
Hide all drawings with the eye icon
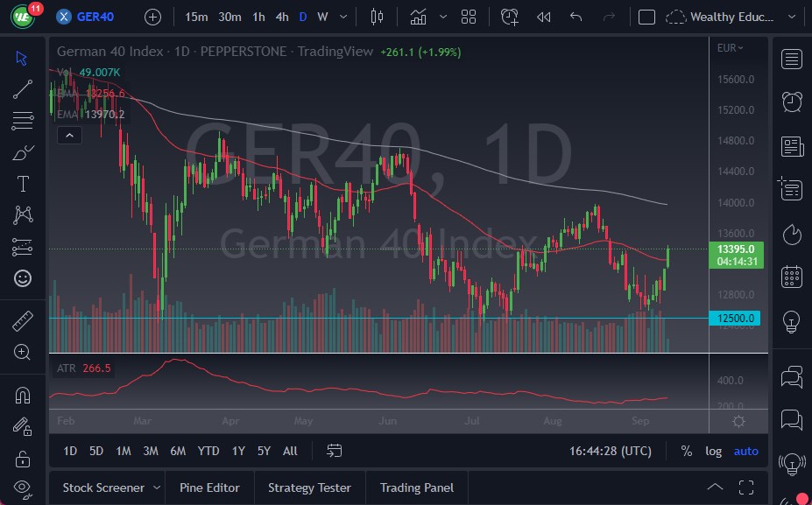tap(23, 487)
